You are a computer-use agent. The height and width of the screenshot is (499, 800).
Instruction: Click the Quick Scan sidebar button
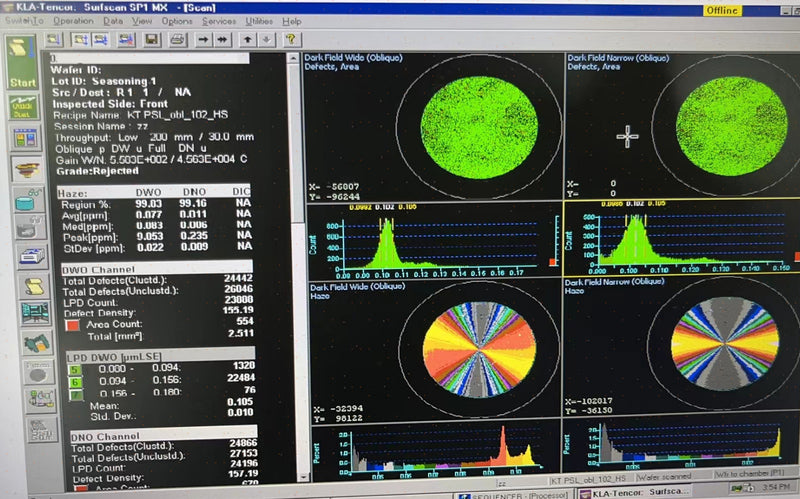pyautogui.click(x=22, y=107)
